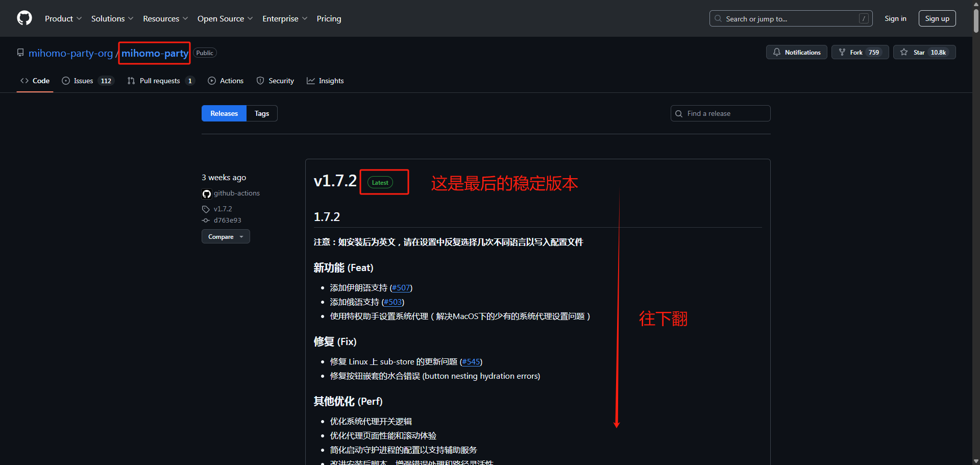Expand the Product menu
980x465 pixels.
(x=63, y=19)
